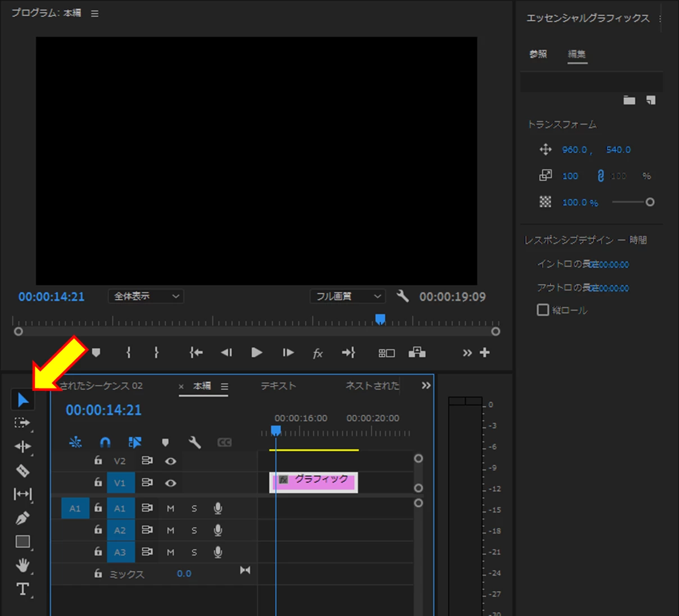Add a marker in the timeline

coord(165,442)
